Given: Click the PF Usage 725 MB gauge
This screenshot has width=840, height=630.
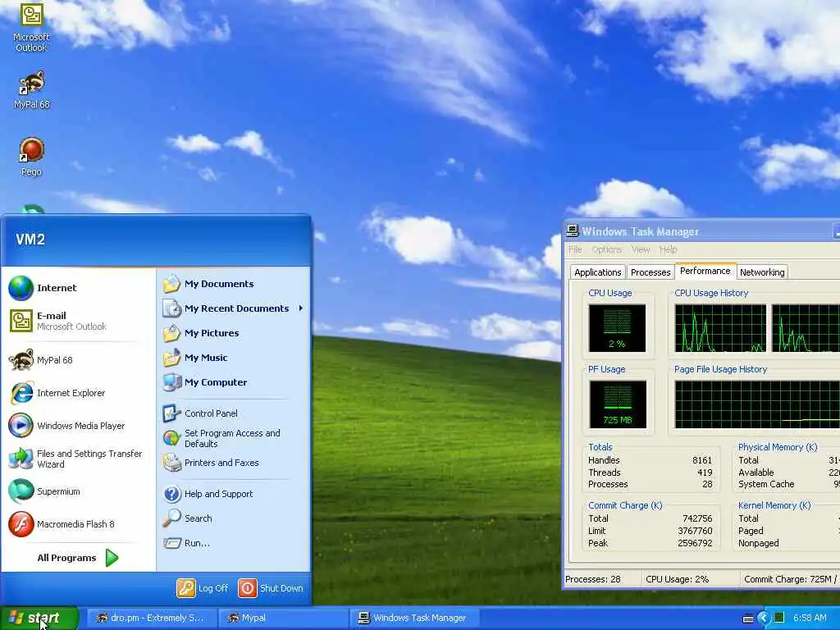Looking at the screenshot, I should (x=618, y=404).
